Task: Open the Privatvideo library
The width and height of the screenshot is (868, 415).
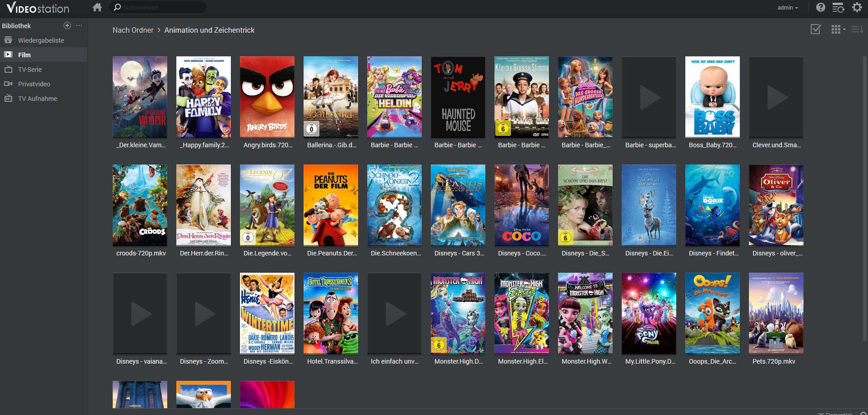Action: 44,84
